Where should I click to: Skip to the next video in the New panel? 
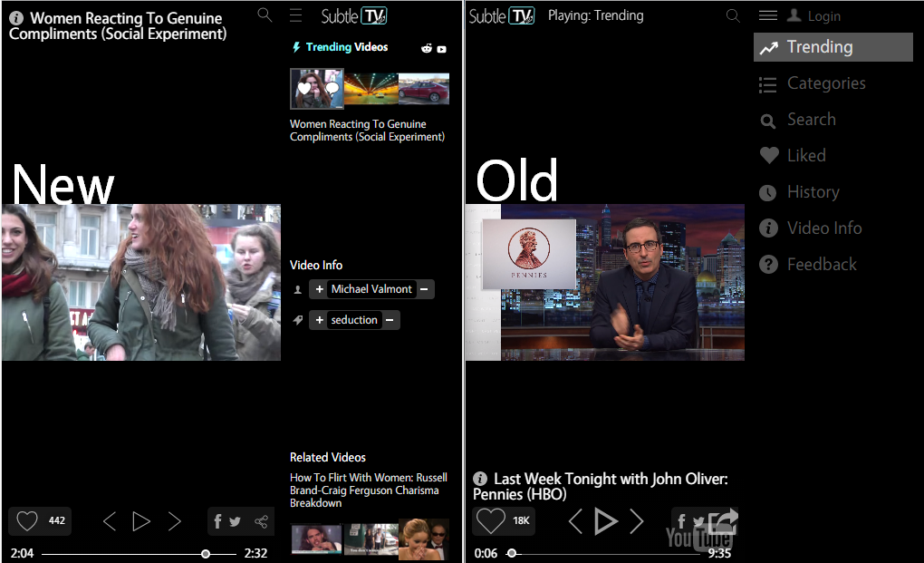pos(175,521)
